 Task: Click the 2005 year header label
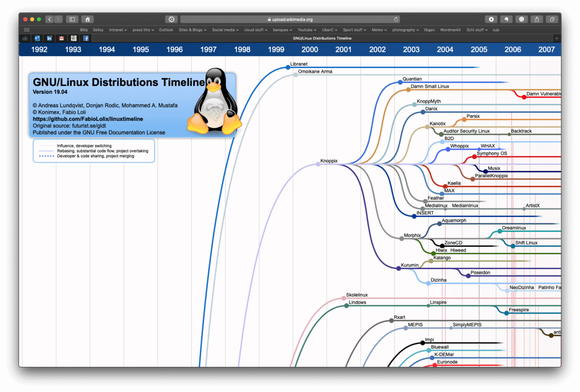click(479, 49)
